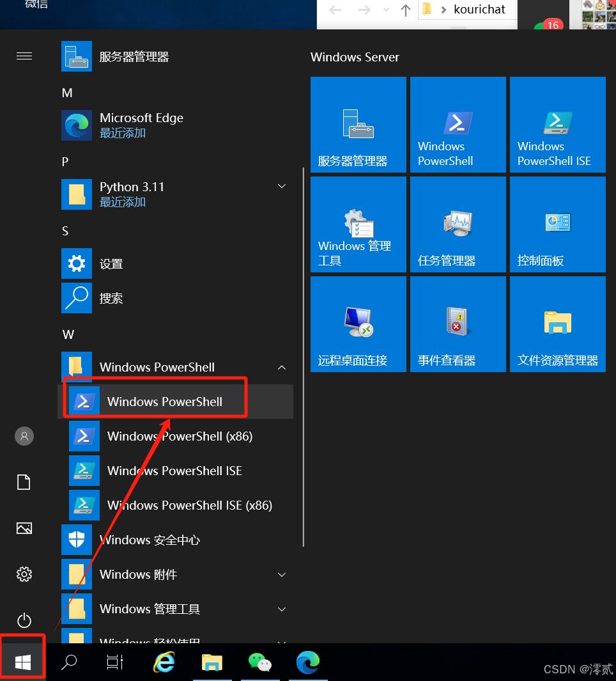The image size is (616, 681).
Task: Expand the Windows 附件 folder
Action: click(x=282, y=575)
